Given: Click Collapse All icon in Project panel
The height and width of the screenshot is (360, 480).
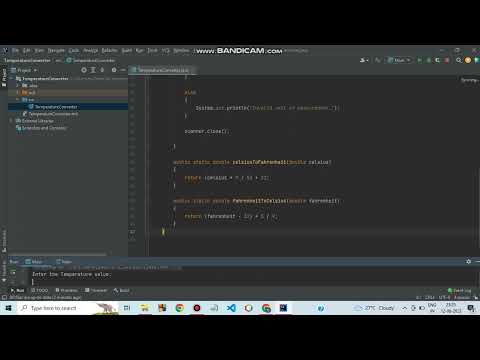Looking at the screenshot, I should [x=102, y=70].
